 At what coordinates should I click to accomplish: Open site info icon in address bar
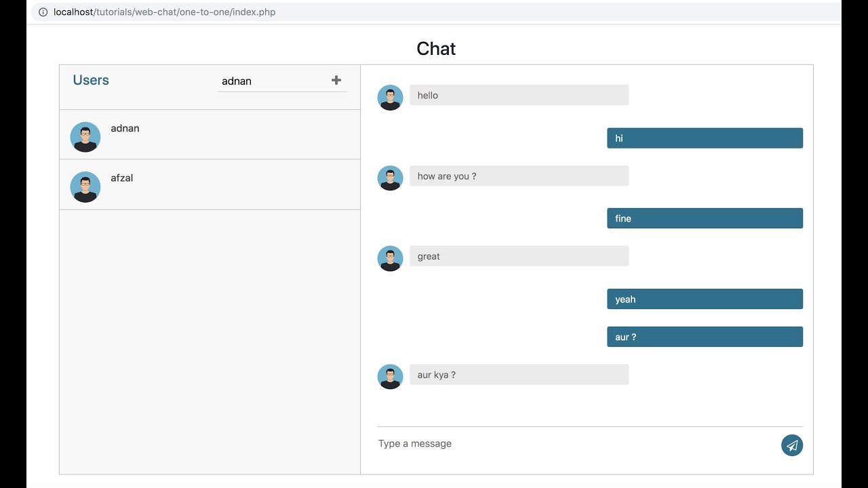coord(43,12)
